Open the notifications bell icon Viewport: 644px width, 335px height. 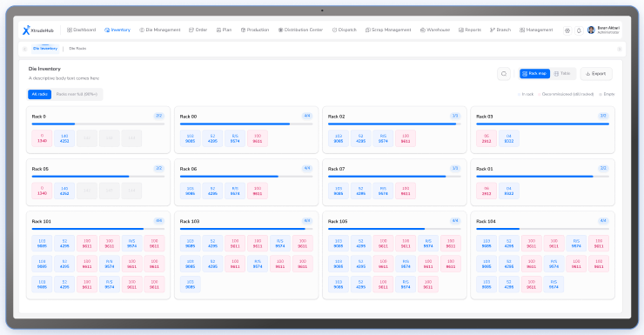click(579, 30)
